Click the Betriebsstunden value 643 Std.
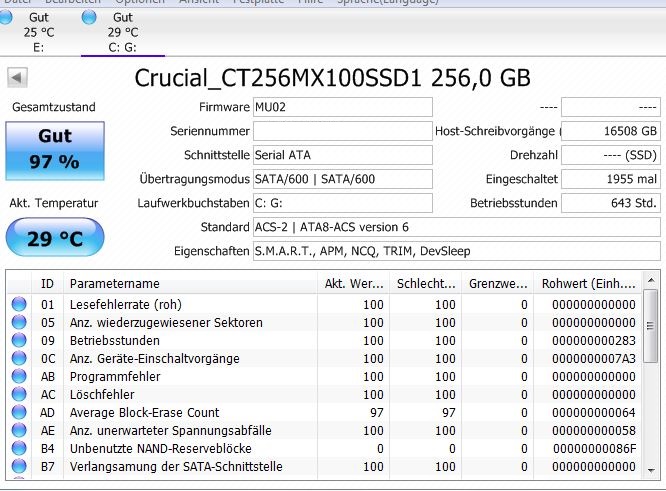 611,203
